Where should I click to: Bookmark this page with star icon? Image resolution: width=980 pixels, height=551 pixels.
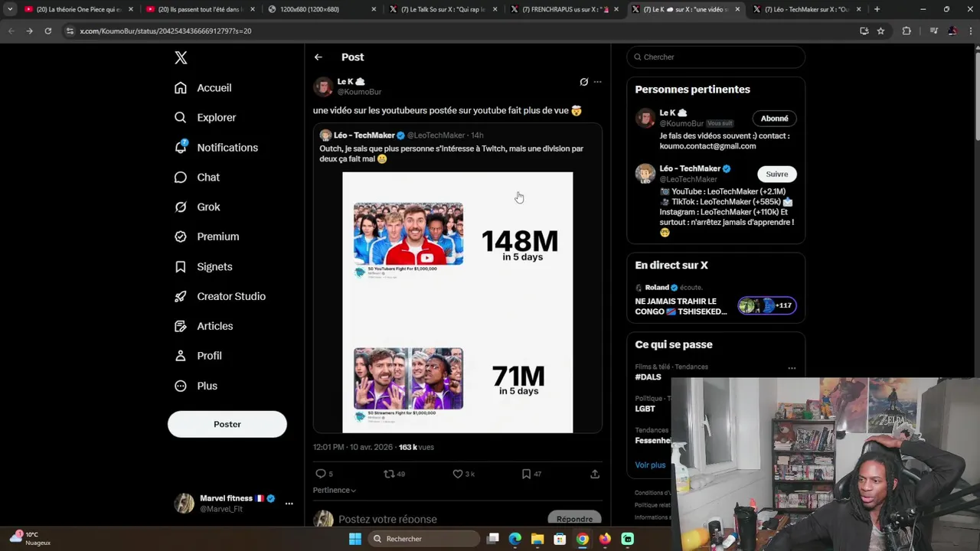(881, 31)
